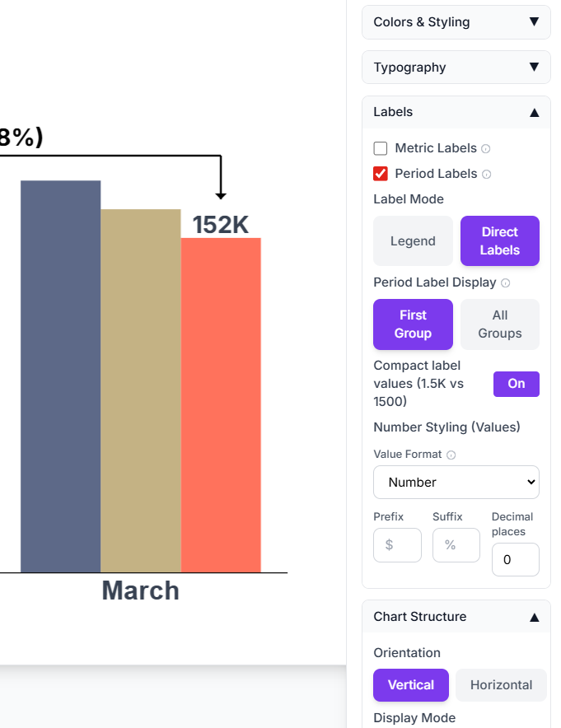Expand the Typography section

click(x=456, y=68)
